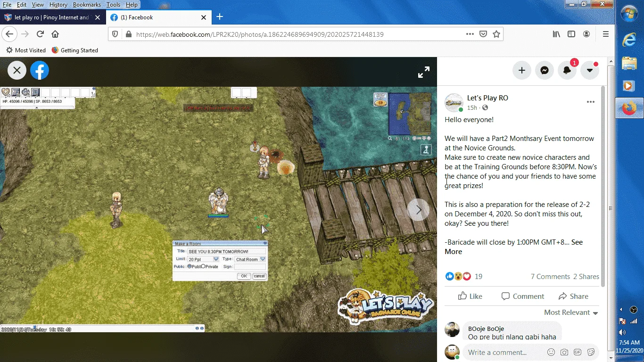Image resolution: width=644 pixels, height=362 pixels.
Task: Show hidden tray icons arrow
Action: [x=621, y=310]
